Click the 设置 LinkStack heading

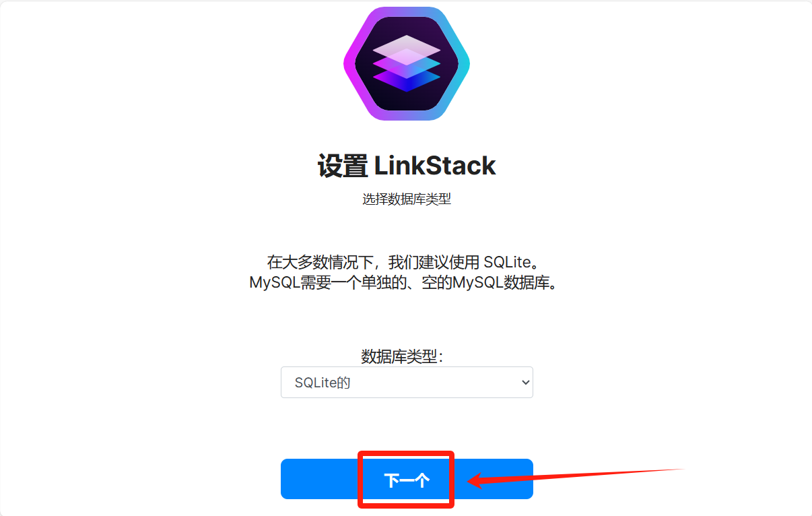[407, 165]
